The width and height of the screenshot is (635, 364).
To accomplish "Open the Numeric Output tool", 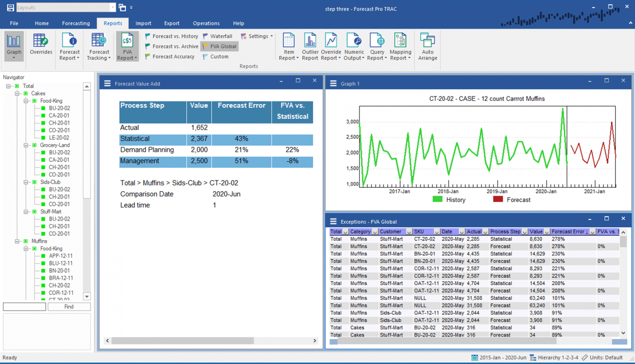I will pyautogui.click(x=354, y=46).
